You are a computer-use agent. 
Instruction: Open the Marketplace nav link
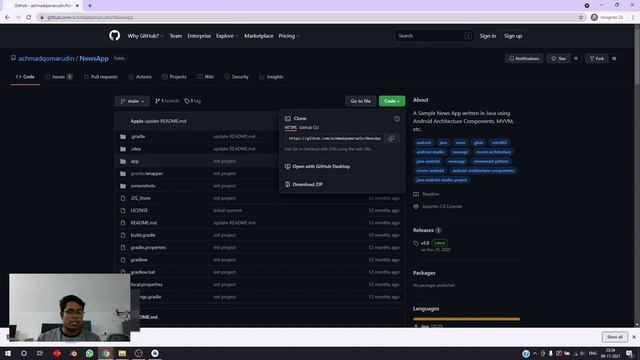(x=259, y=36)
